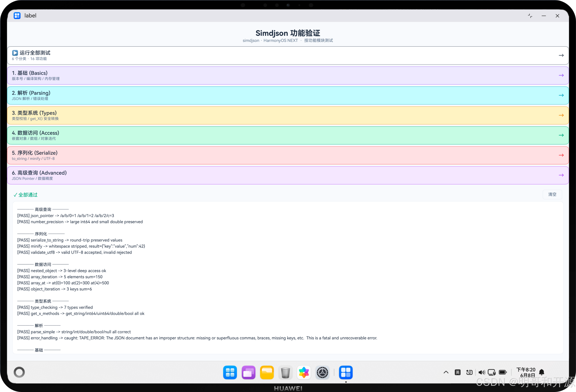Click the 高级查询 log section header
The width and height of the screenshot is (576, 392).
click(x=43, y=209)
